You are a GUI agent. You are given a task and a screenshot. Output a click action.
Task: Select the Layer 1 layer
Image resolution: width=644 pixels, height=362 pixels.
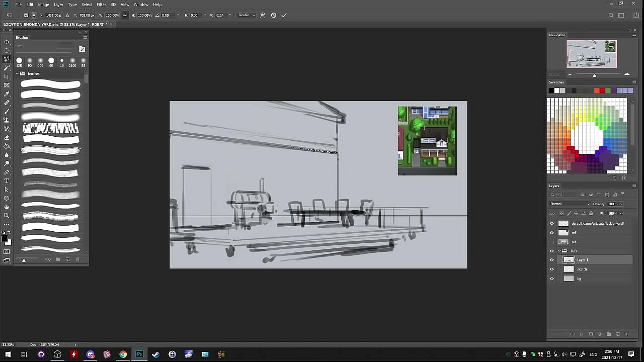tap(594, 260)
